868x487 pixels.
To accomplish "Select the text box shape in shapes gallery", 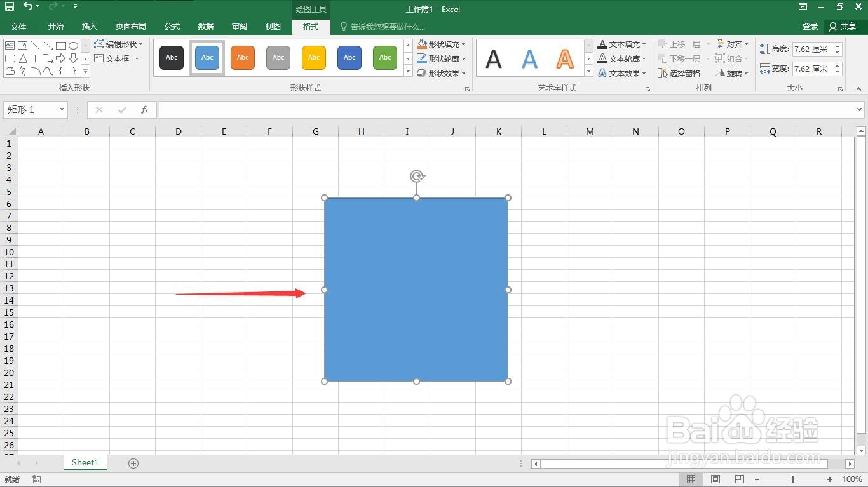I will (x=10, y=45).
